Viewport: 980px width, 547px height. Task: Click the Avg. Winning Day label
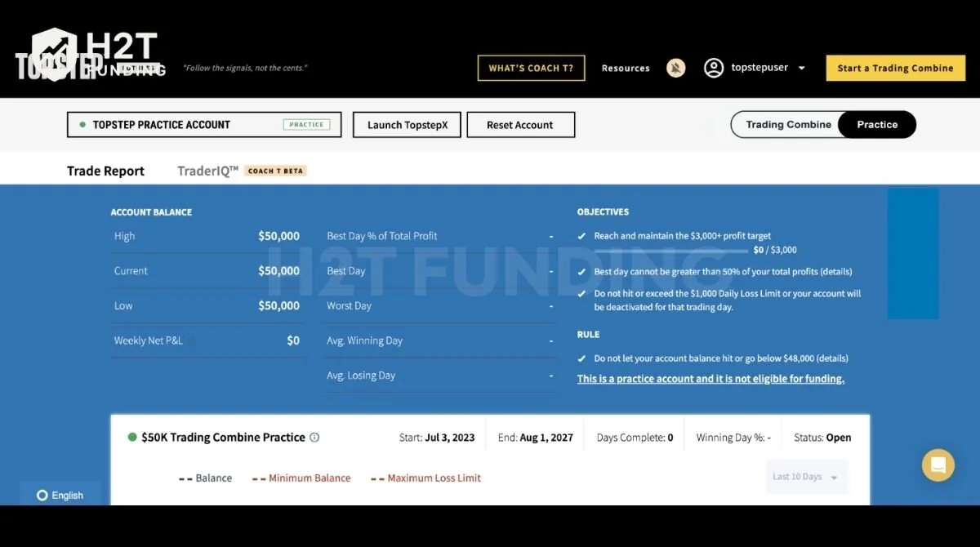[x=365, y=341]
